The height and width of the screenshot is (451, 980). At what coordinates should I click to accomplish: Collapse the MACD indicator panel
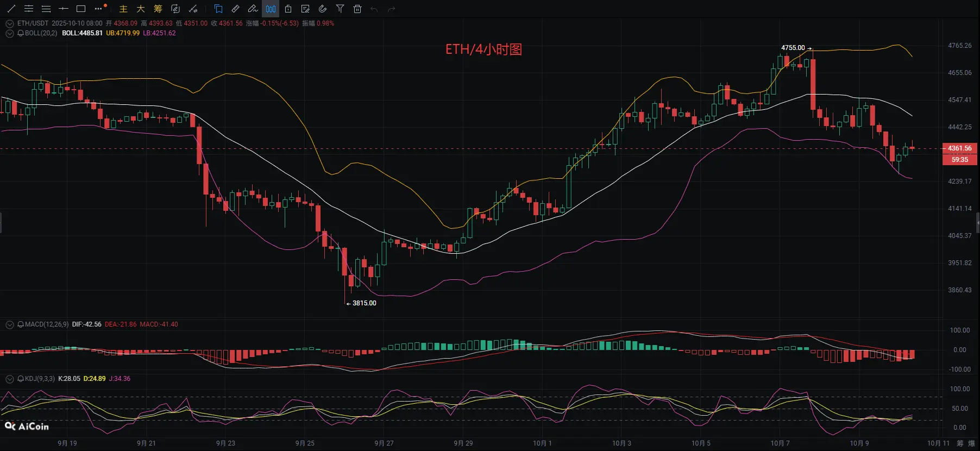(x=9, y=324)
